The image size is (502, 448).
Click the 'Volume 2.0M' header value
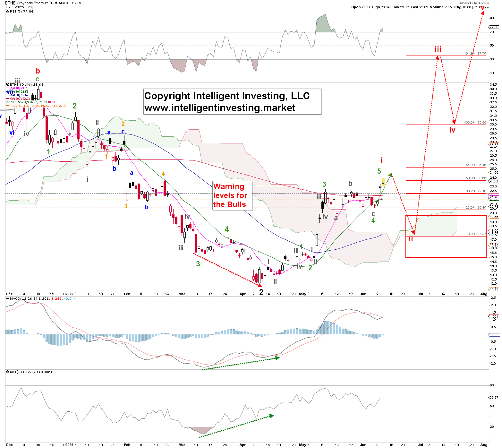point(441,7)
